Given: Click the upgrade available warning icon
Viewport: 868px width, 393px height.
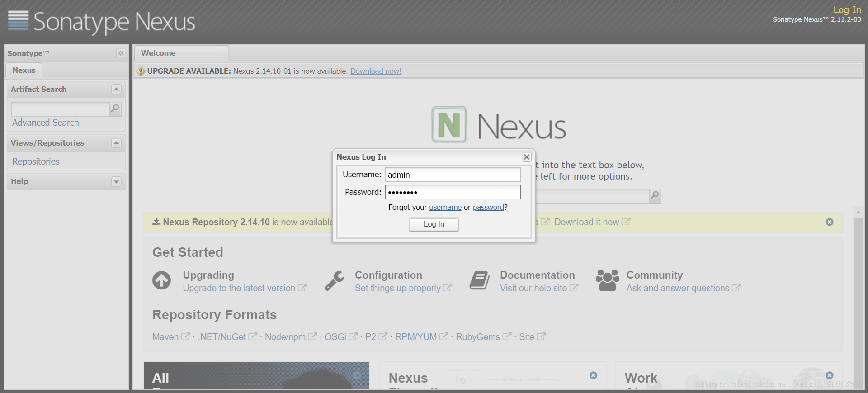Looking at the screenshot, I should (141, 71).
